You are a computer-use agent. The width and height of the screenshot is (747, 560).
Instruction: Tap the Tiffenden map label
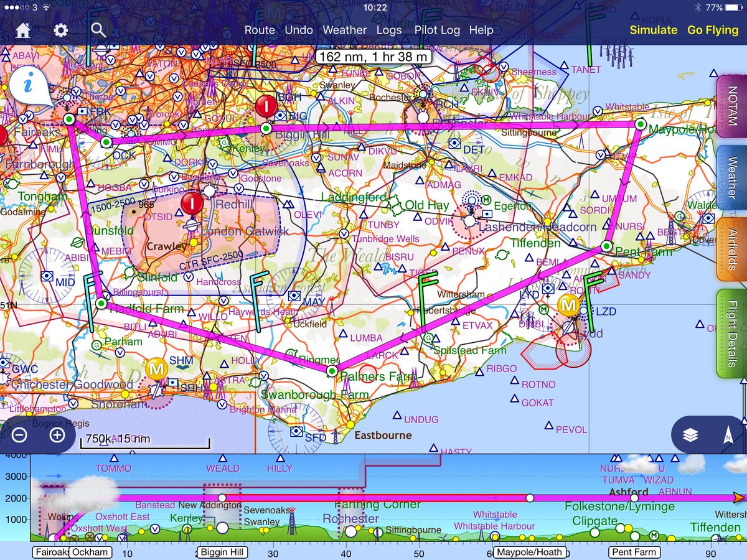(534, 243)
